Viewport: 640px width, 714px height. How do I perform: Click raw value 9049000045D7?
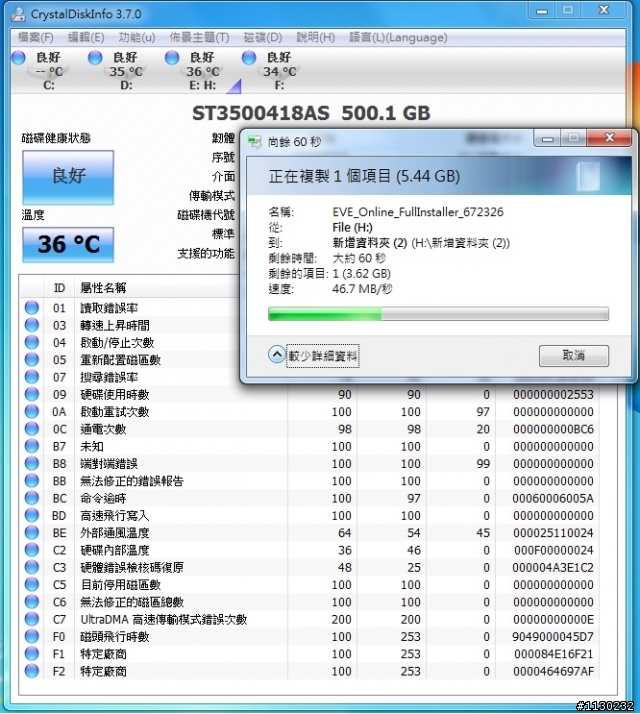coord(553,637)
